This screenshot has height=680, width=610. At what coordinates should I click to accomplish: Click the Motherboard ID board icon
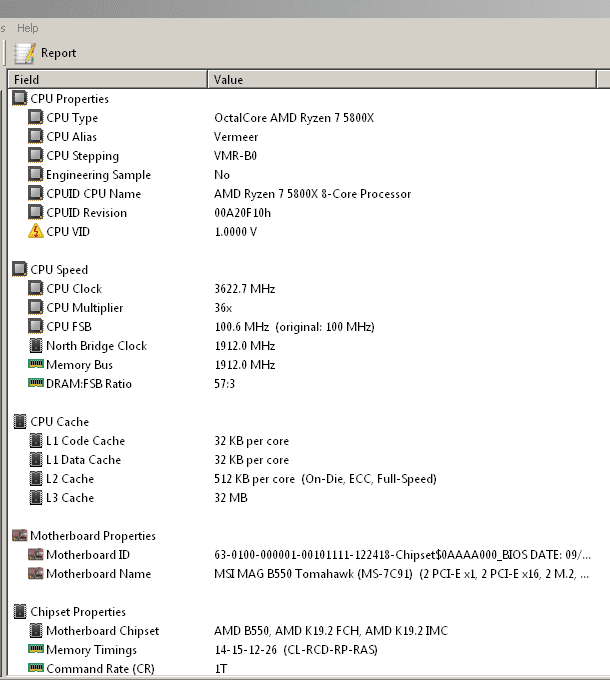click(x=36, y=554)
